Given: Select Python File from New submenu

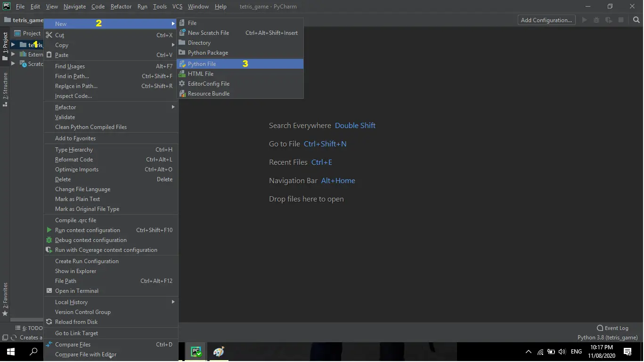Looking at the screenshot, I should pyautogui.click(x=202, y=64).
